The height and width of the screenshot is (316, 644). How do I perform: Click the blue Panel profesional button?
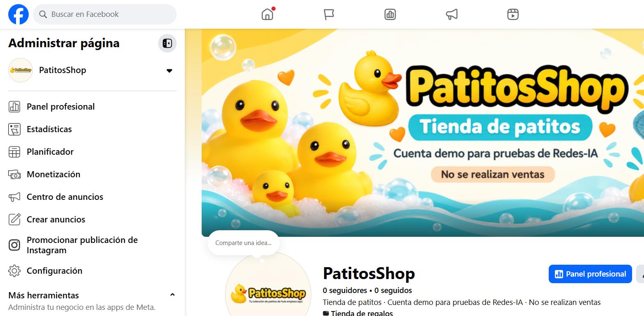(590, 274)
